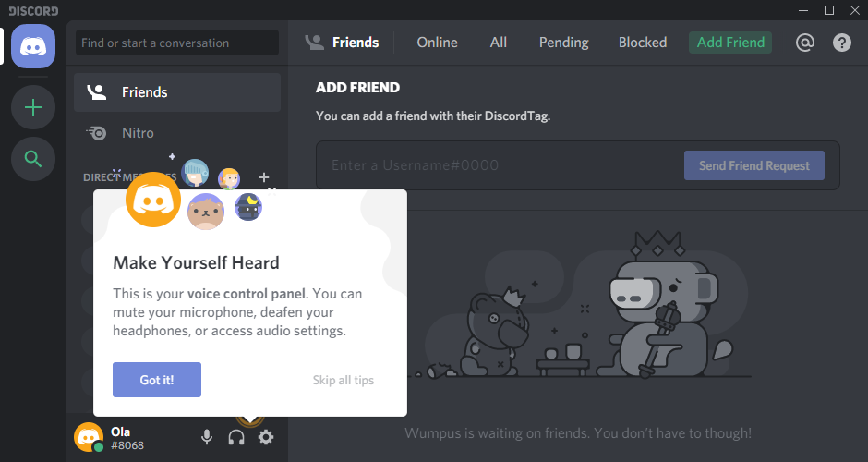Open the Nitro page
The image size is (868, 462).
(177, 133)
